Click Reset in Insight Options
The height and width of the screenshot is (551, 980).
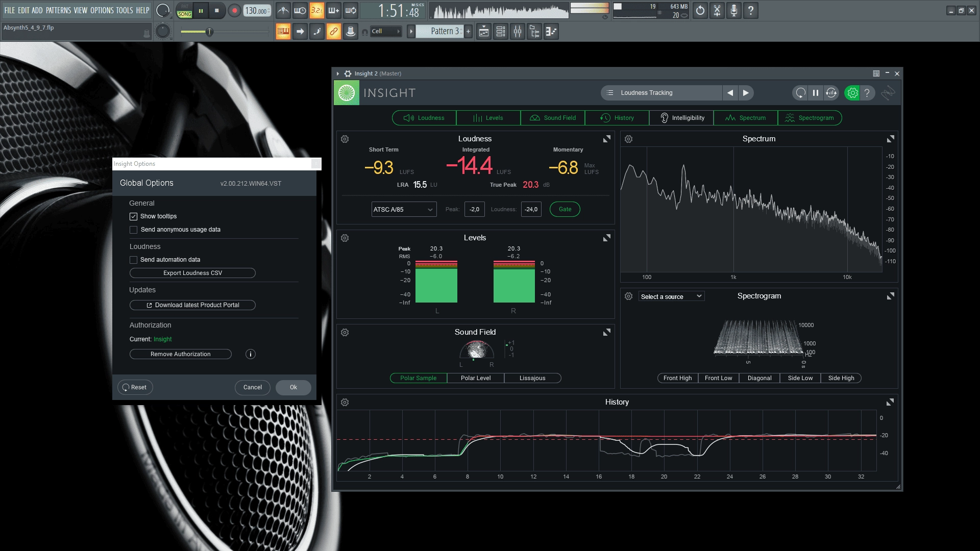tap(135, 387)
